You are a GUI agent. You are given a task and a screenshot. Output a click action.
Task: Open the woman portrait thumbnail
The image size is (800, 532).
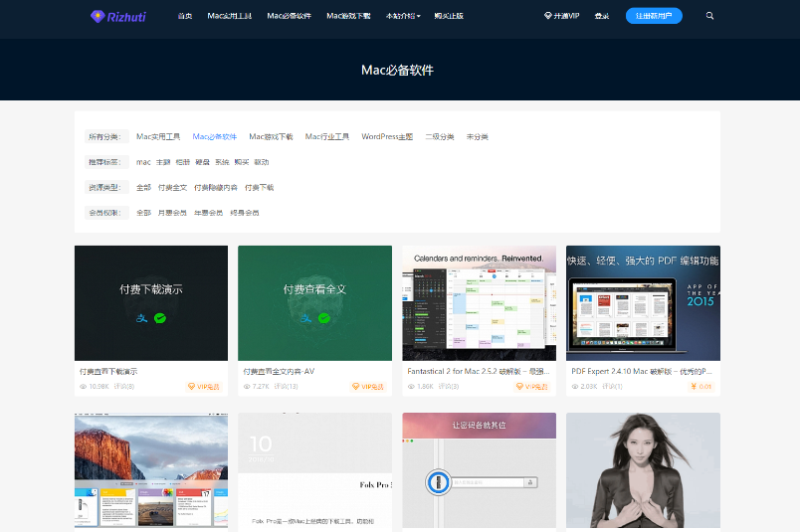click(643, 470)
